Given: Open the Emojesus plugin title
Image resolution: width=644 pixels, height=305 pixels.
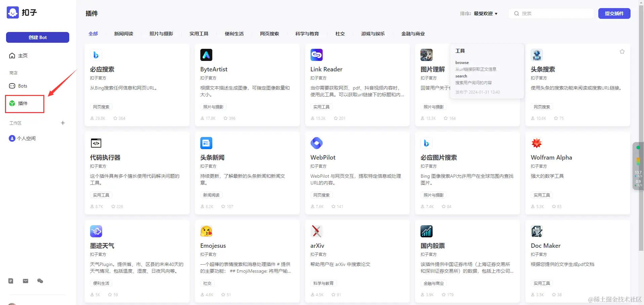Looking at the screenshot, I should coord(213,246).
